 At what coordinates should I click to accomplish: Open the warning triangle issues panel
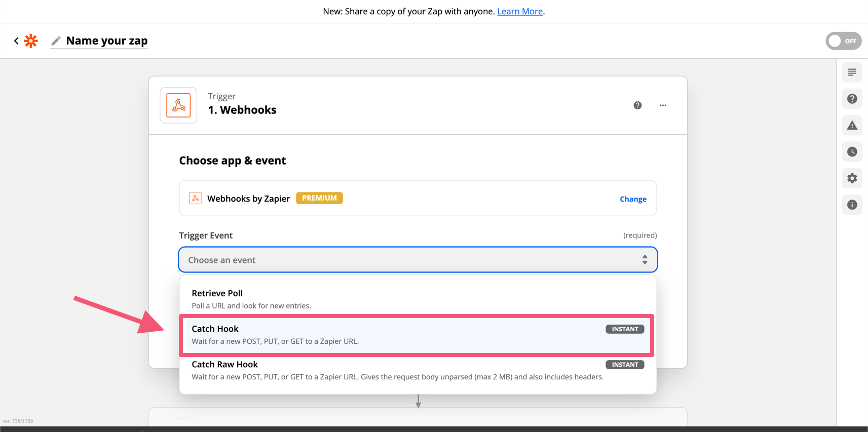(852, 125)
